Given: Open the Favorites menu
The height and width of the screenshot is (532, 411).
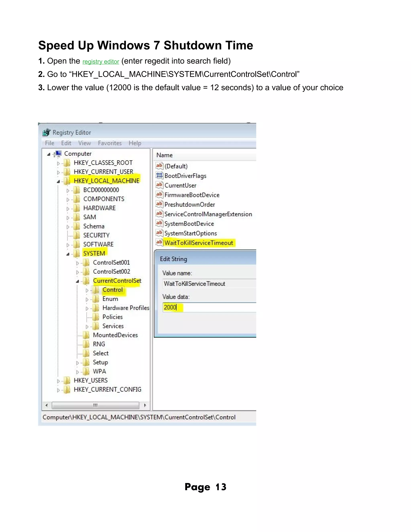Looking at the screenshot, I should click(x=110, y=143).
